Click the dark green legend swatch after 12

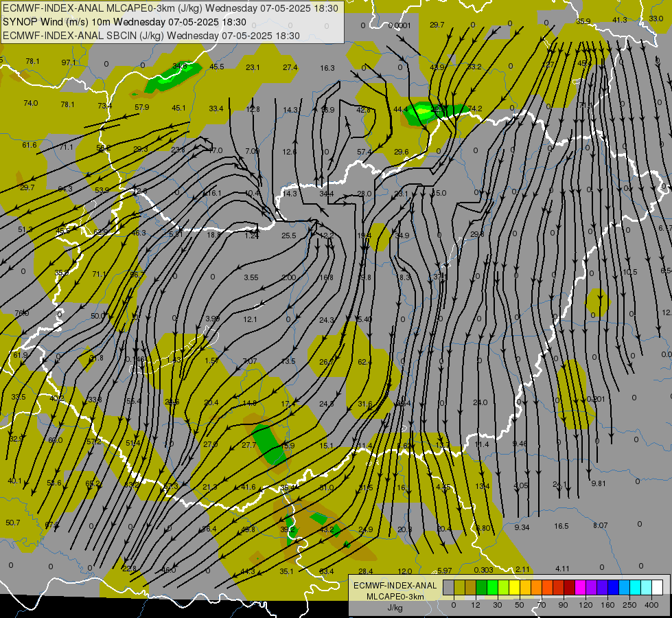pyautogui.click(x=482, y=587)
